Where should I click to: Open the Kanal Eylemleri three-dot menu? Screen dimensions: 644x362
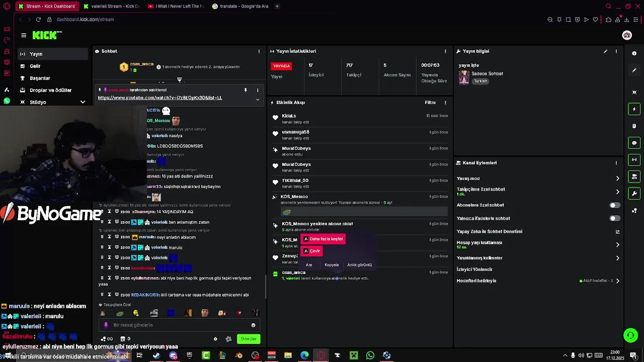tap(616, 163)
